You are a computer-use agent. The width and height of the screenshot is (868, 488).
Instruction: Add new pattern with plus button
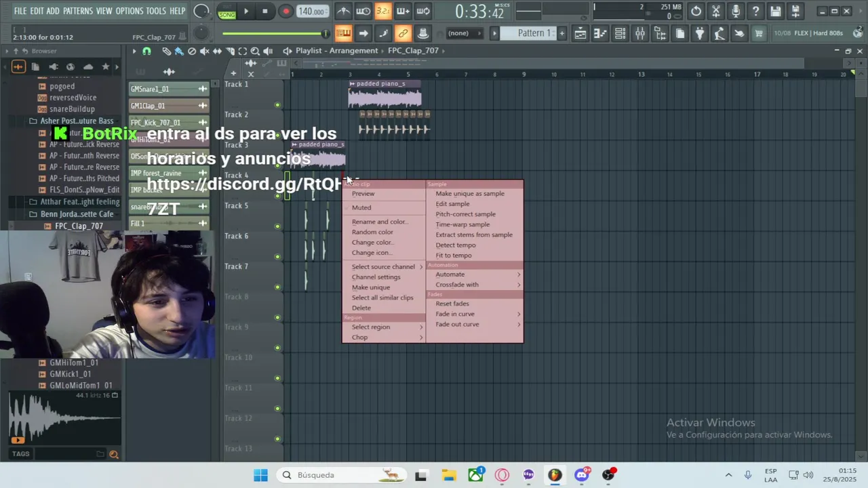[x=561, y=33]
